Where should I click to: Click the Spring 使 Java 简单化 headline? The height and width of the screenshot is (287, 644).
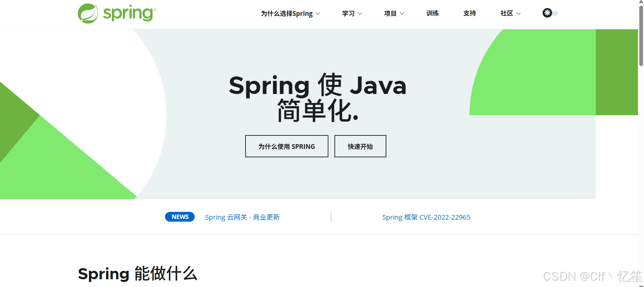(x=318, y=98)
